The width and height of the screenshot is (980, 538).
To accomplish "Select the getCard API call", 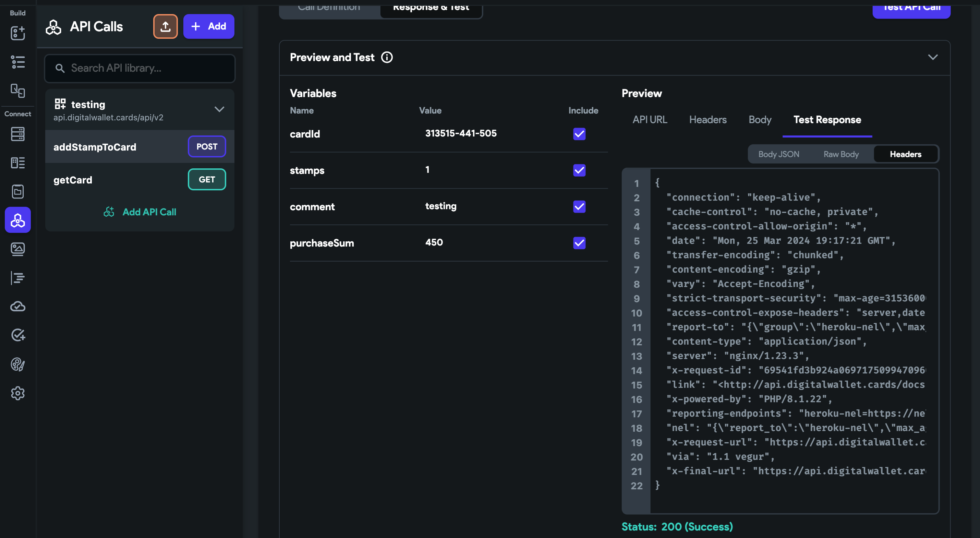I will pyautogui.click(x=140, y=180).
